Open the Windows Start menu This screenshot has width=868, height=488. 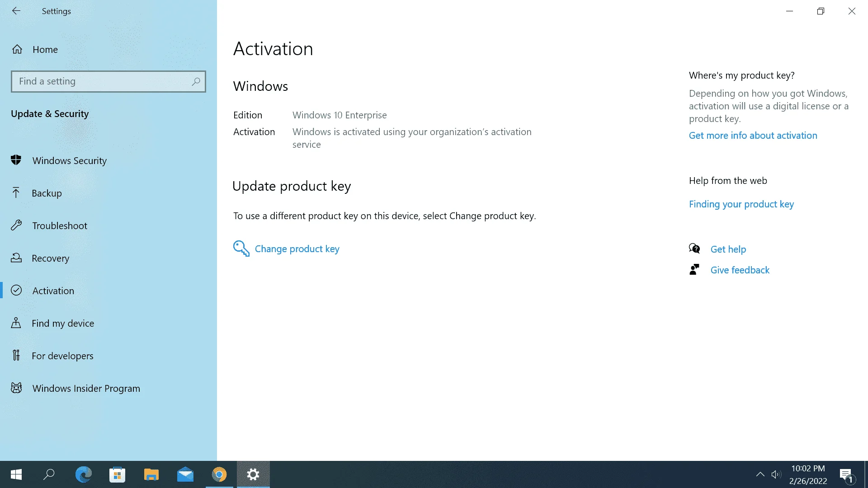[x=16, y=474]
